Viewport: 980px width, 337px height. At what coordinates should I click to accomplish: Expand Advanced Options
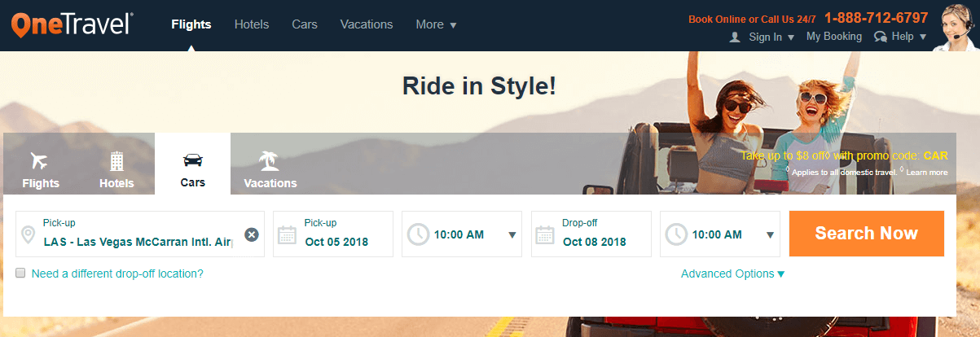[x=732, y=274]
